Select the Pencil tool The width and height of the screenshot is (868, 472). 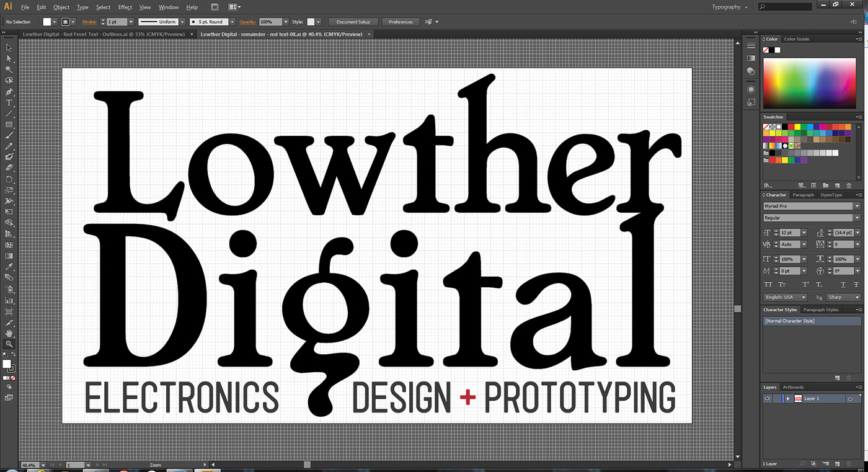click(x=9, y=147)
